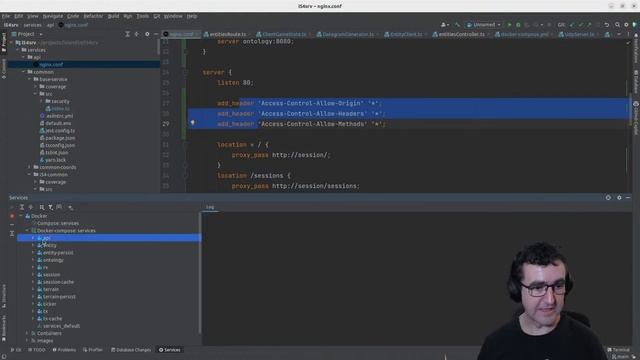Click Add Service plus icon in Services toolbar
The width and height of the screenshot is (640, 360).
(x=70, y=207)
